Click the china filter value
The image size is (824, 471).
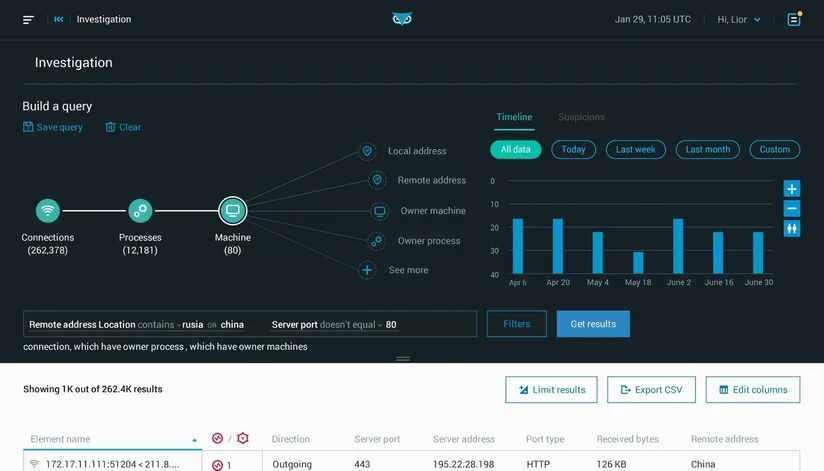click(x=232, y=325)
